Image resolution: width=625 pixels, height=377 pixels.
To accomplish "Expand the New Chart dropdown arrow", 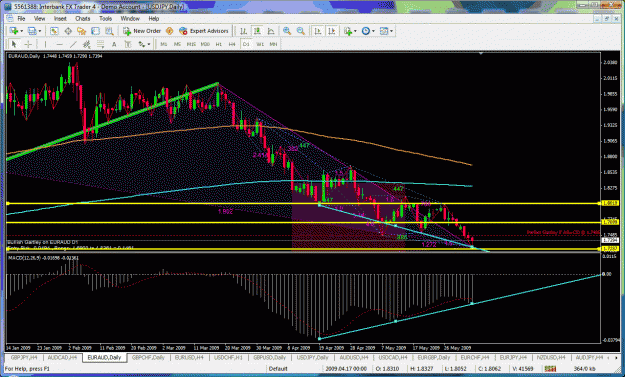I will pyautogui.click(x=21, y=31).
